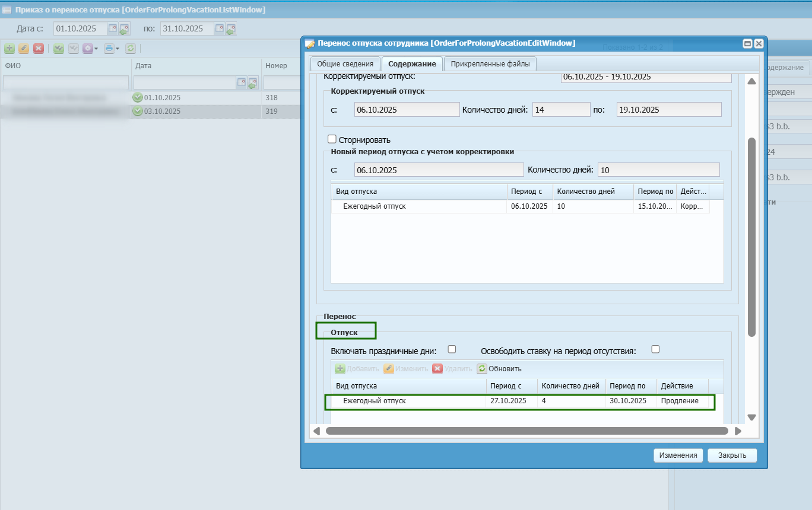This screenshot has height=510, width=812.
Task: Click the horizontal scrollbar right arrow
Action: pyautogui.click(x=738, y=431)
